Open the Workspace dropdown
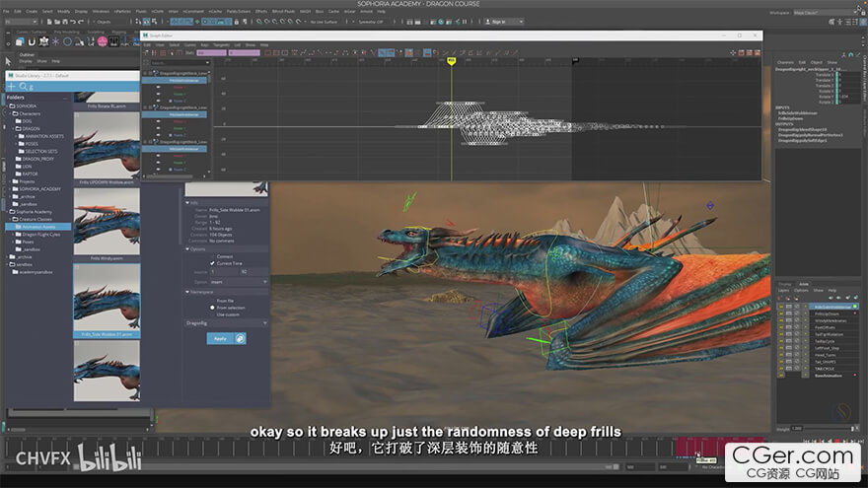868x488 pixels. (x=825, y=12)
